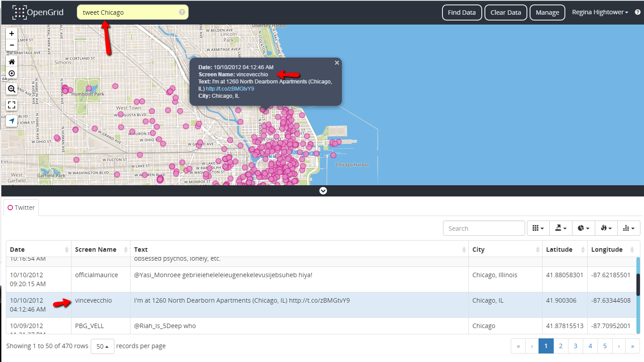Click the Clear Data button
This screenshot has height=362, width=644.
(x=505, y=12)
